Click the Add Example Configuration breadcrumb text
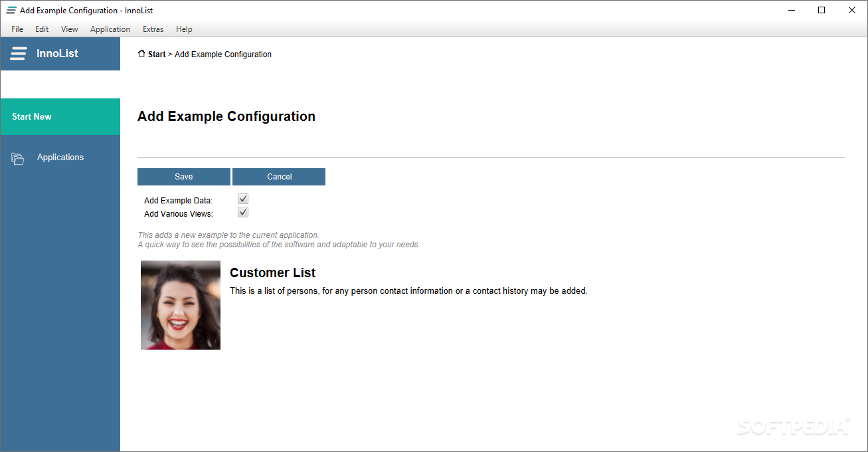This screenshot has height=452, width=868. 223,55
